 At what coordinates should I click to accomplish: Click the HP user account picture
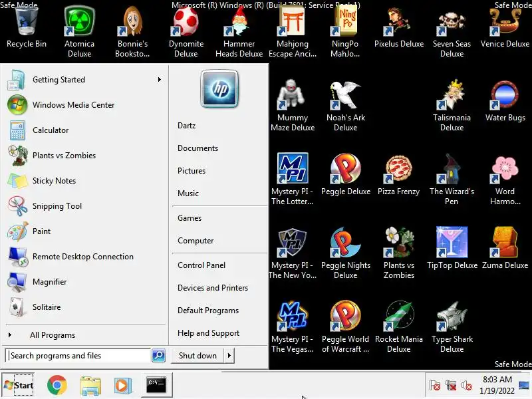pos(219,88)
